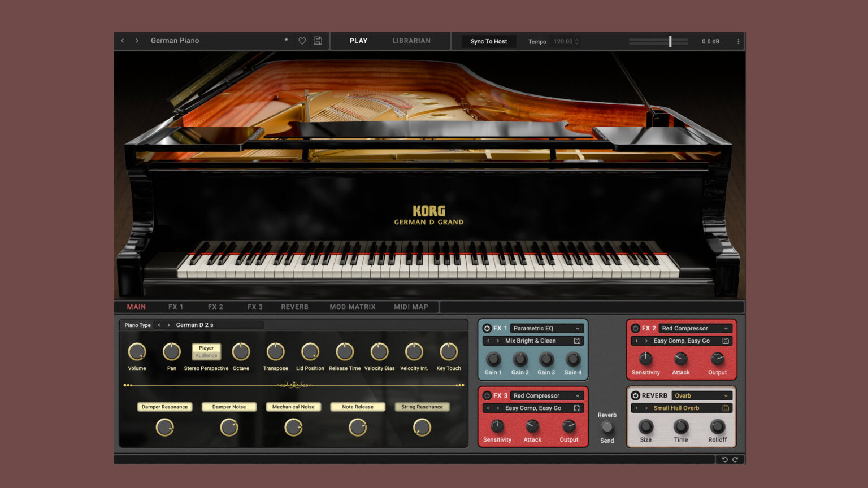Switch Stereo Perspective to Audience
The width and height of the screenshot is (868, 488).
[206, 355]
